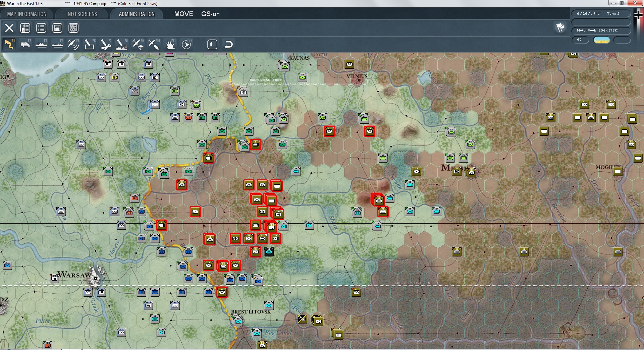Click the upward arrow box icon

212,44
